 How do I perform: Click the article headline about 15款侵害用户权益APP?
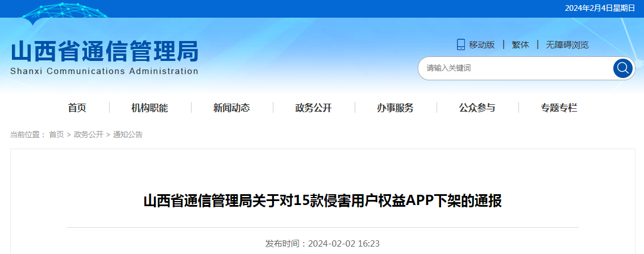click(x=322, y=202)
